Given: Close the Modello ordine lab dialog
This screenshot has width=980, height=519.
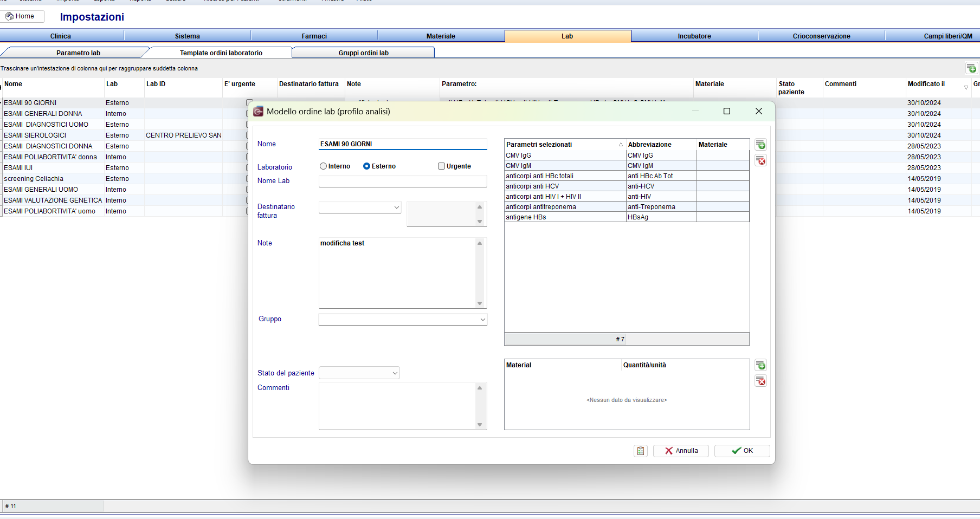Looking at the screenshot, I should (759, 111).
